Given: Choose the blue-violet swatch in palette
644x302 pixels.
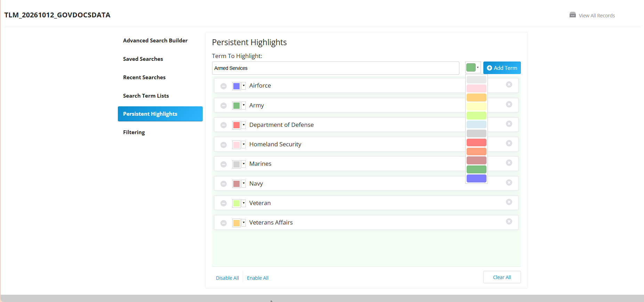Looking at the screenshot, I should point(476,178).
